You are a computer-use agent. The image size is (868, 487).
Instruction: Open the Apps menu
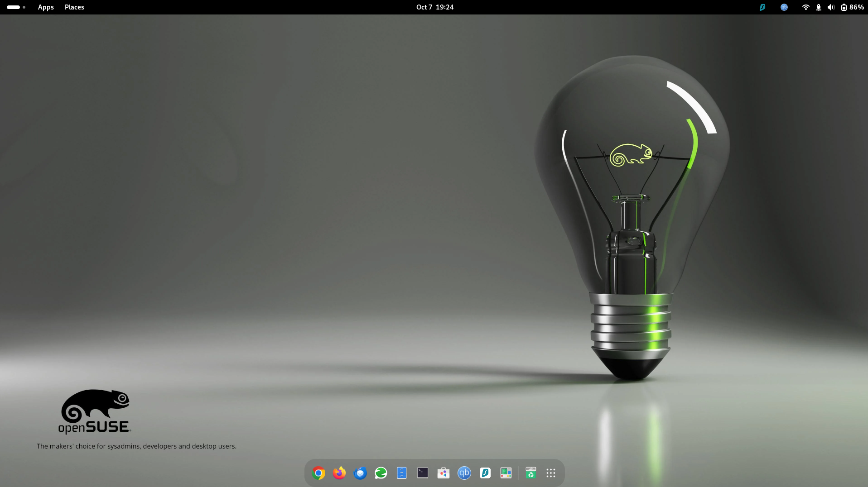[46, 7]
